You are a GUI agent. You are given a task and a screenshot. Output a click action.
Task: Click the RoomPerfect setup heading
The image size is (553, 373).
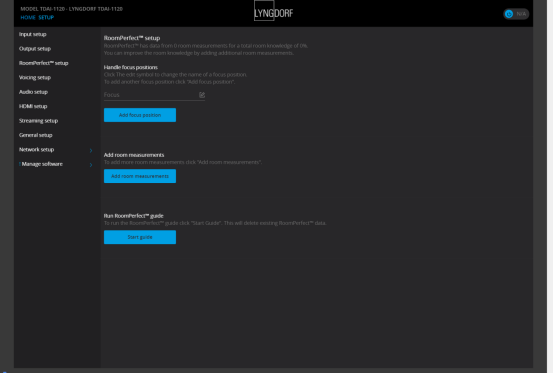tap(132, 38)
